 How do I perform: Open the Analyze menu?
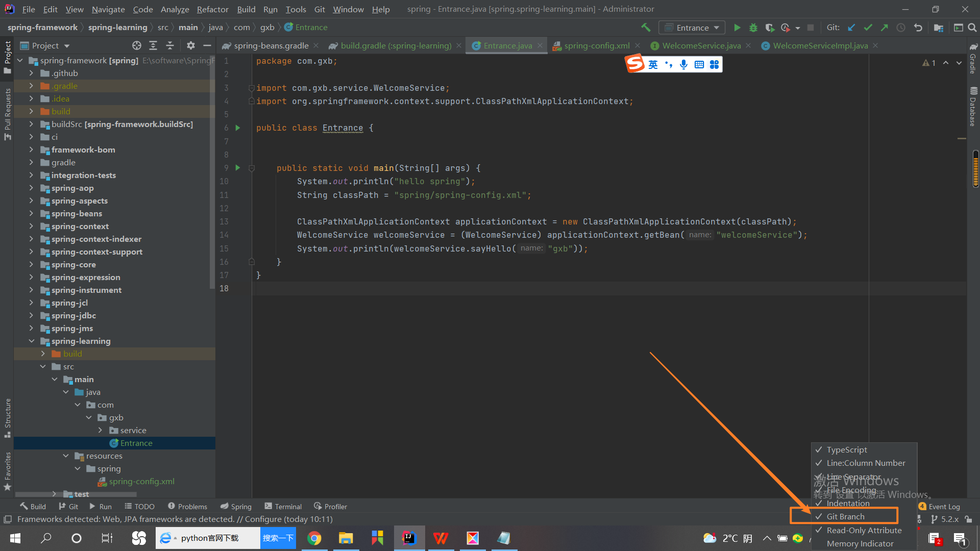coord(175,9)
